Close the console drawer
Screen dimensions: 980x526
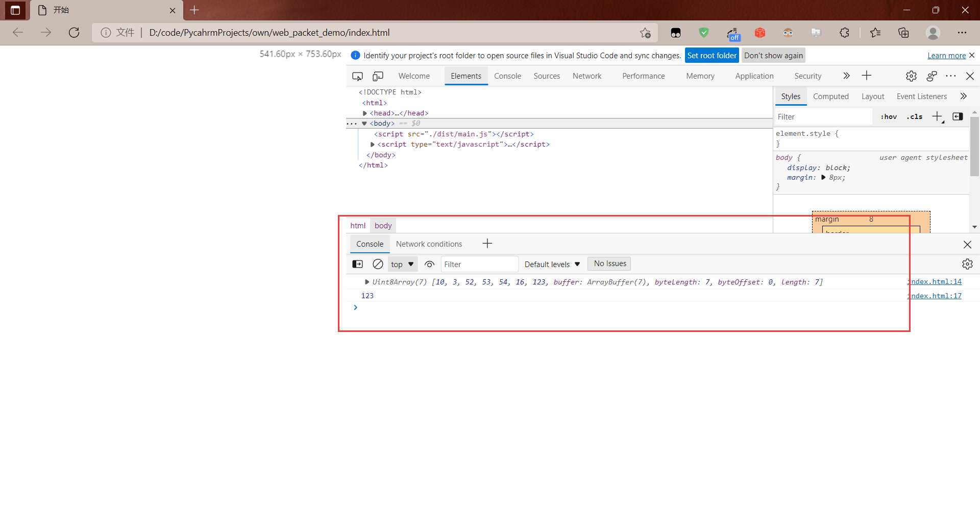click(967, 245)
